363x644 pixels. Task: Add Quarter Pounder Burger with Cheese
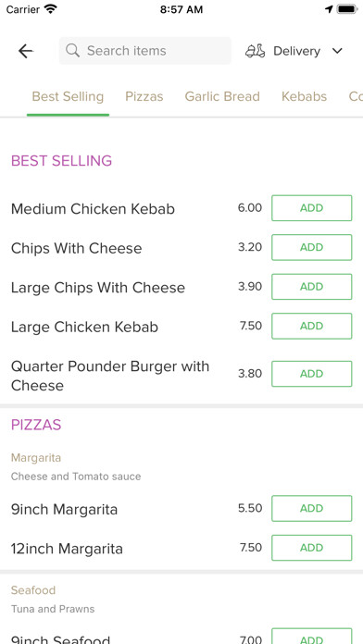pyautogui.click(x=312, y=374)
